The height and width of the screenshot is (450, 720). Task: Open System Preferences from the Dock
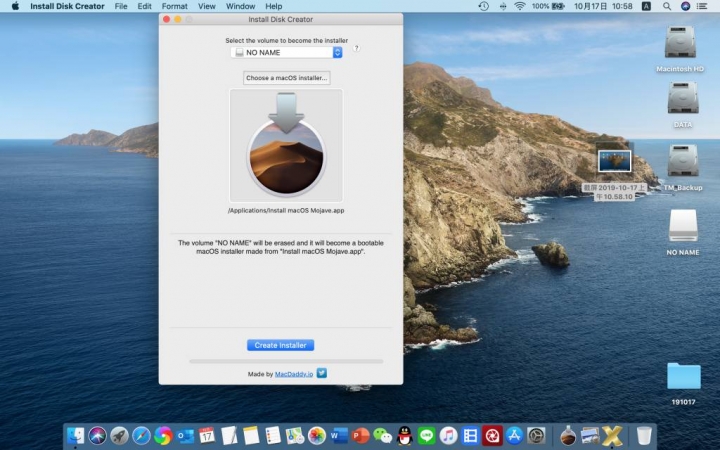tap(536, 435)
